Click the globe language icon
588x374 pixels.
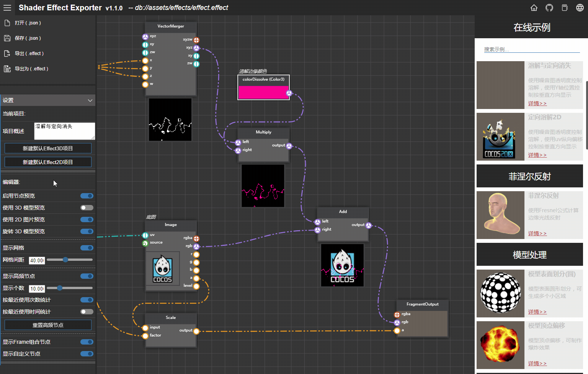(x=580, y=8)
